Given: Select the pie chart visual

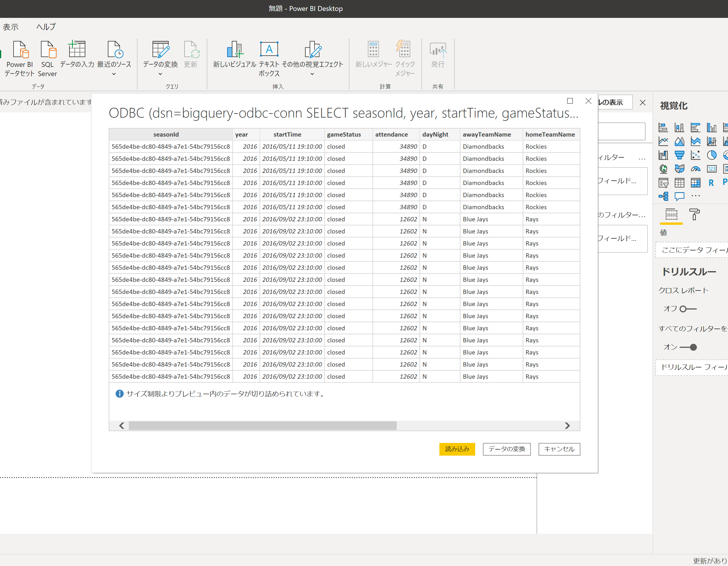Looking at the screenshot, I should coord(712,155).
